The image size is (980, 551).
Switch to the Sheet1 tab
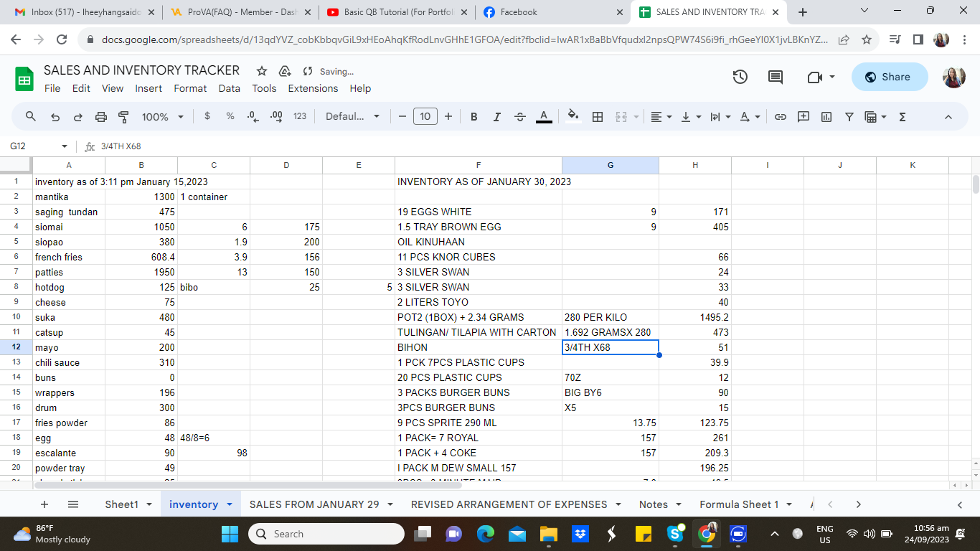(121, 504)
